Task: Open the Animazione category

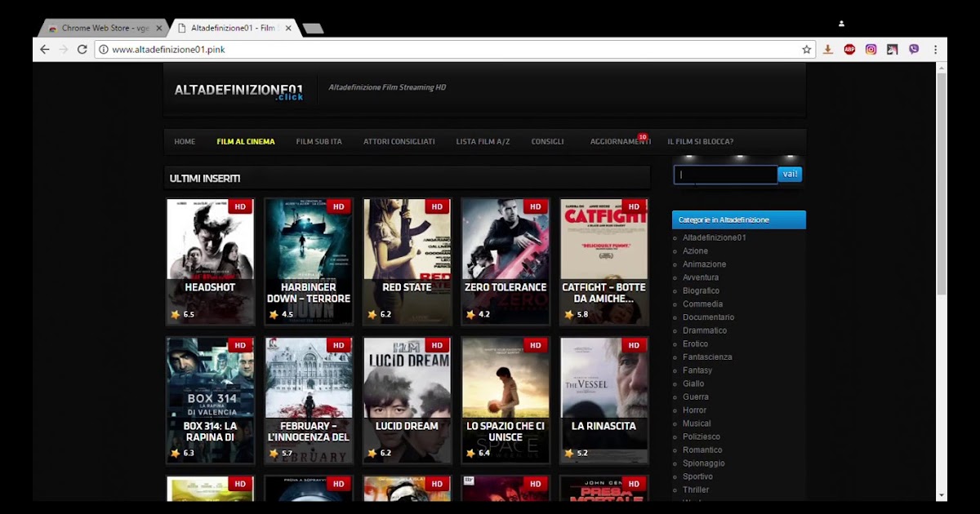Action: point(704,264)
